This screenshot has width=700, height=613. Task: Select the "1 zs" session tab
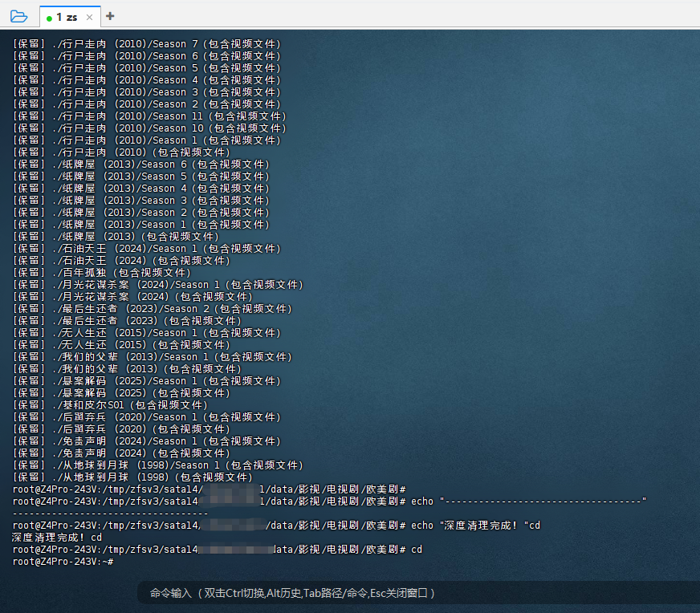click(x=67, y=17)
